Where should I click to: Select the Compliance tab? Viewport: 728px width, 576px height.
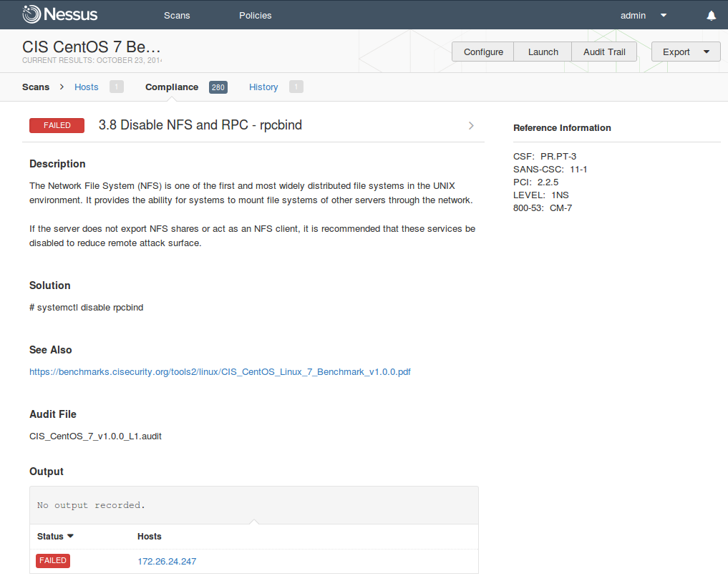[x=172, y=87]
